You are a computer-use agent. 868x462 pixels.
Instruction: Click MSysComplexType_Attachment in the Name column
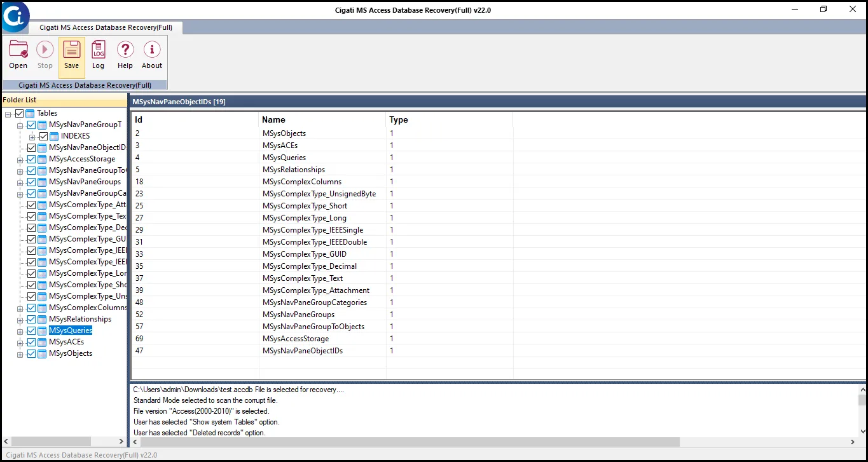[x=316, y=290]
